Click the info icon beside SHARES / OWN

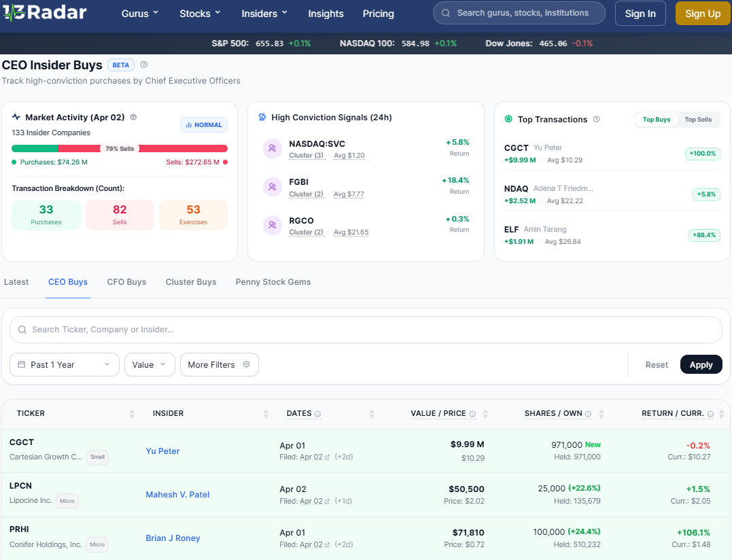[x=588, y=414]
